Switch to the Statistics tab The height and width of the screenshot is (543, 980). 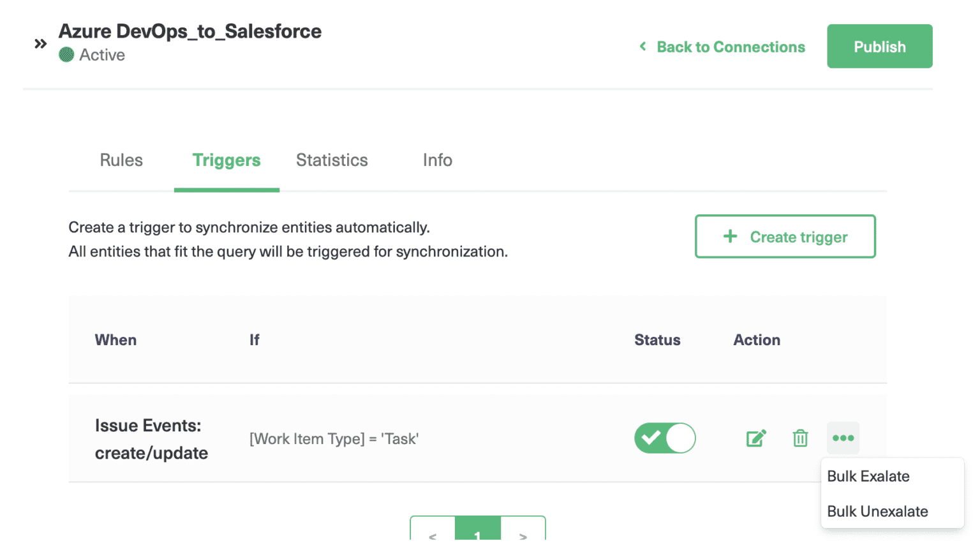(332, 160)
